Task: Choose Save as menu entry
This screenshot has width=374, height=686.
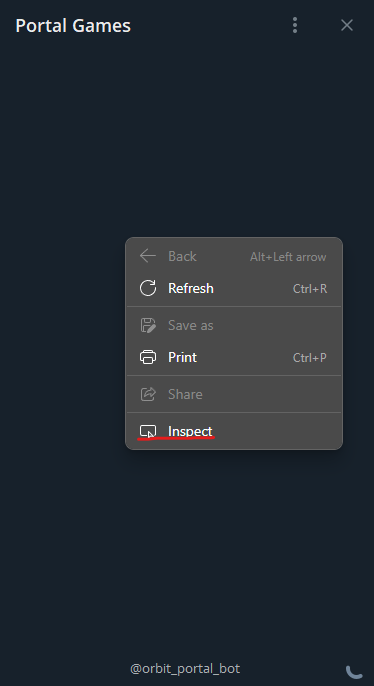Action: click(234, 325)
